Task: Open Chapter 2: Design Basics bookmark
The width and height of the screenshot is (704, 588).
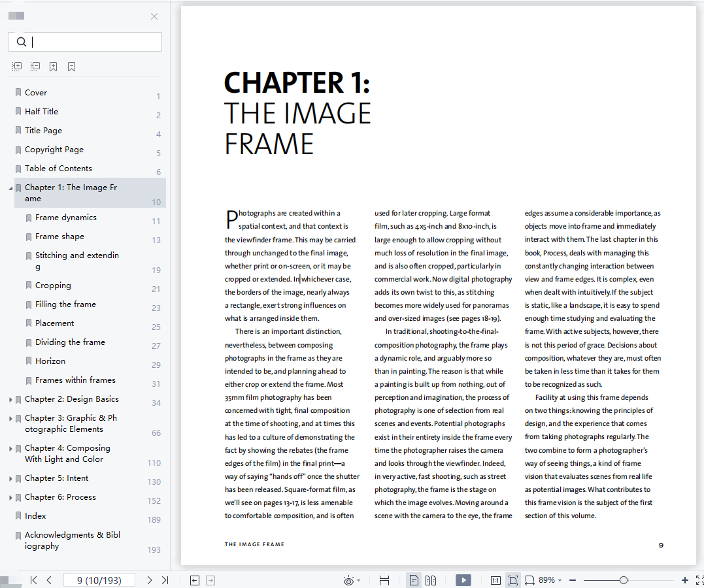Action: (x=72, y=399)
